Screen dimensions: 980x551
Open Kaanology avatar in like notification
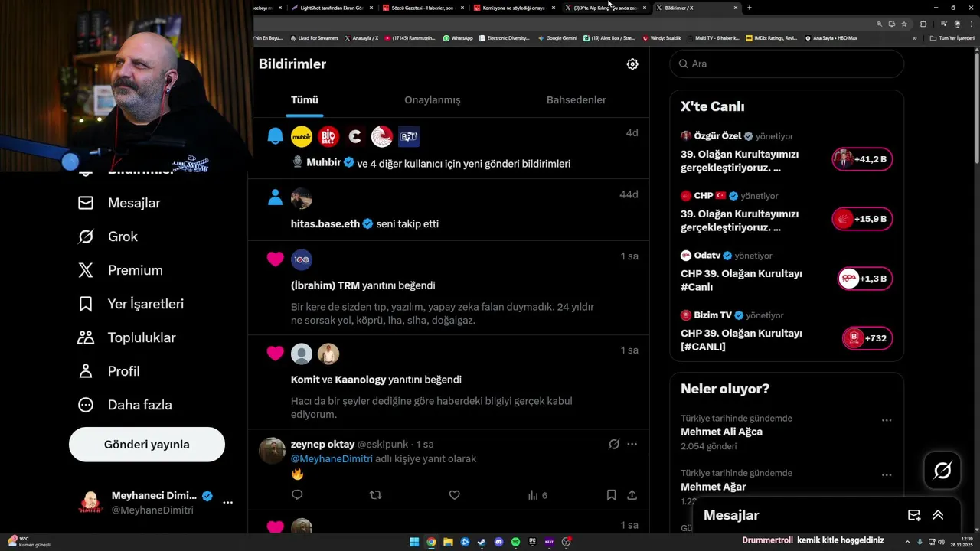(328, 354)
